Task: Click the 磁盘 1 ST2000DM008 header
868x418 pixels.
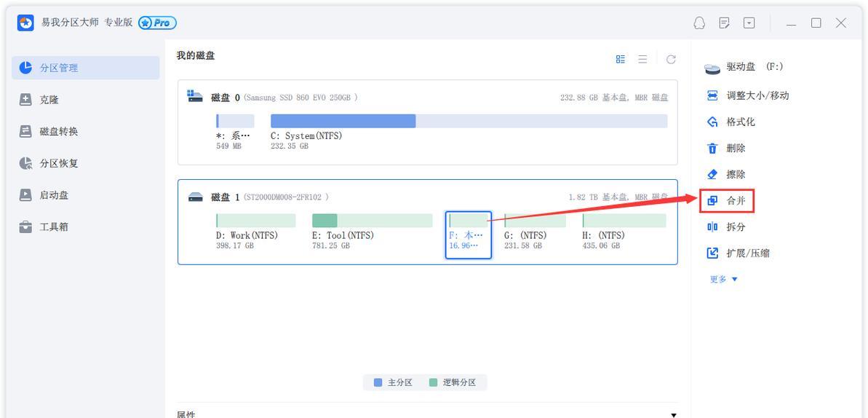Action: (x=270, y=197)
